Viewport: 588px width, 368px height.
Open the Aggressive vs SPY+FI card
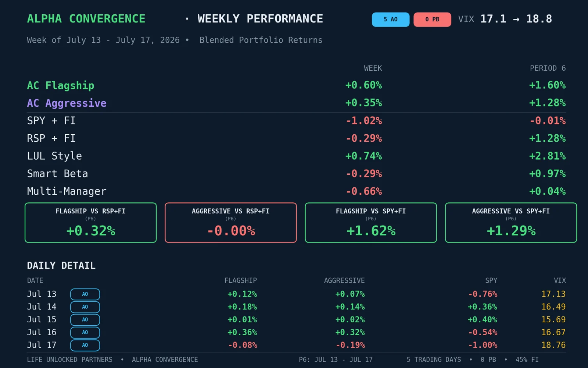point(511,223)
